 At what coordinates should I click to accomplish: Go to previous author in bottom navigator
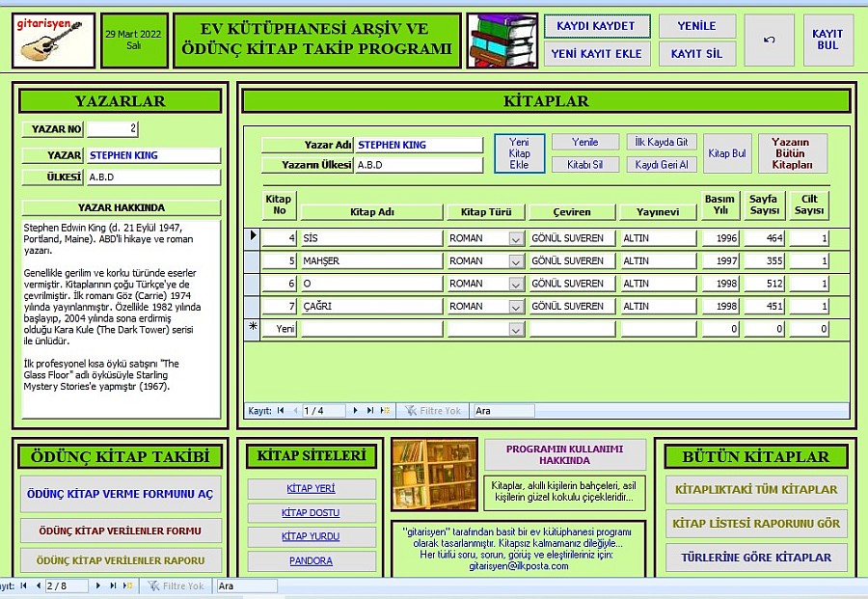[x=38, y=585]
